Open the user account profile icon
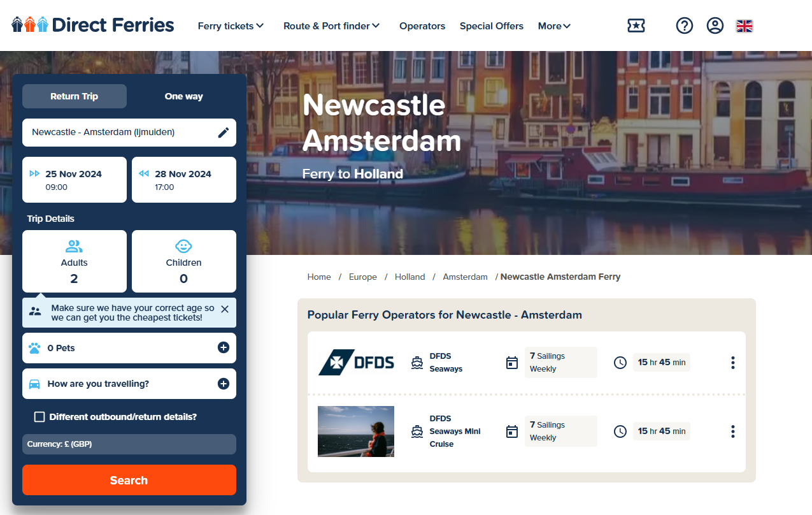Viewport: 812px width, 515px height. point(715,25)
